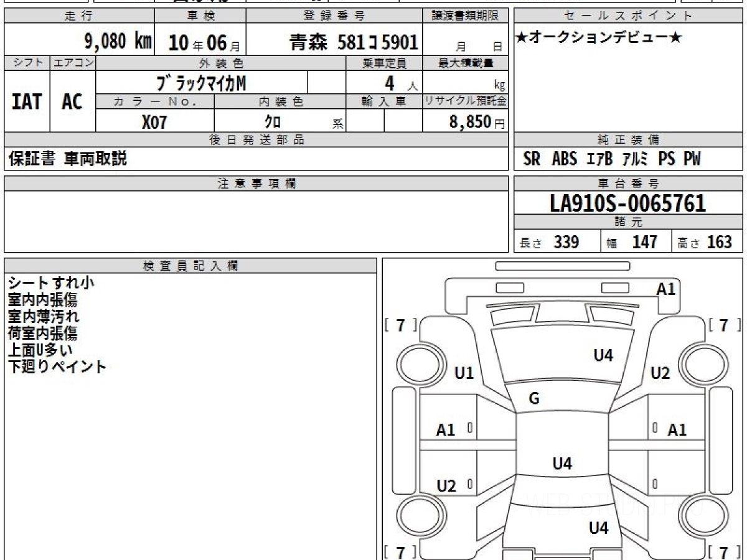Select the シートすれ小 inspector note
The image size is (747, 560).
coord(51,282)
